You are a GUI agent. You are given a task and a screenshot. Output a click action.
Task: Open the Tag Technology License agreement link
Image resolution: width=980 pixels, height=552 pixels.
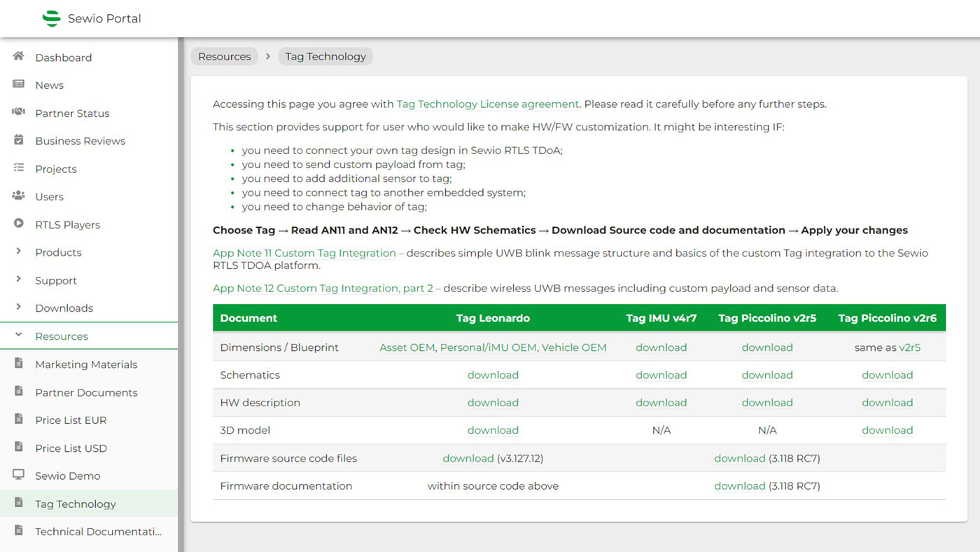pos(487,104)
